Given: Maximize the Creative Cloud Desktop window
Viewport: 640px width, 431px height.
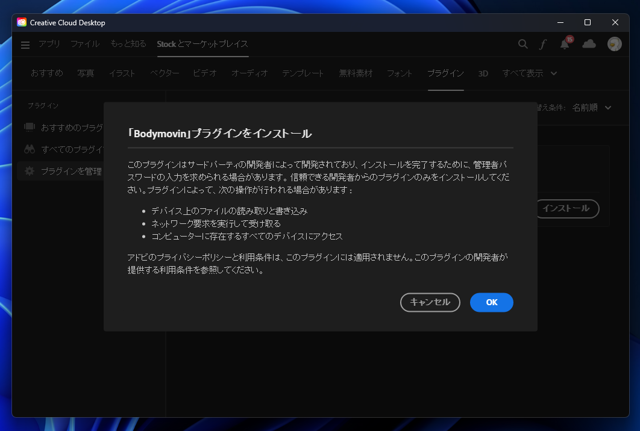Looking at the screenshot, I should pyautogui.click(x=587, y=22).
